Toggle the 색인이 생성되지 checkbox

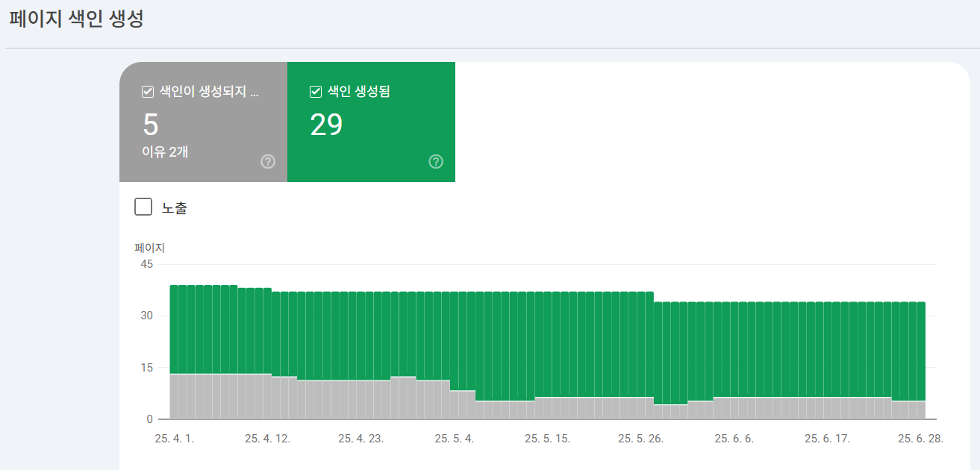[148, 92]
